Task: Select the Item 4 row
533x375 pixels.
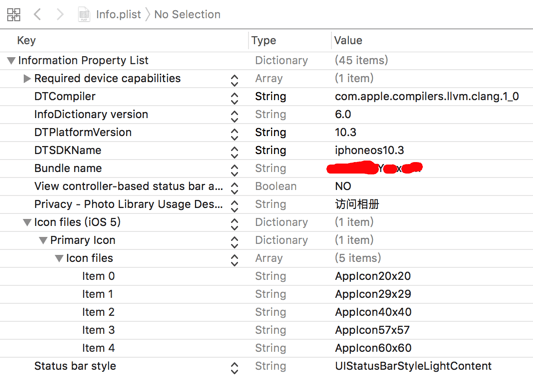Action: 266,348
